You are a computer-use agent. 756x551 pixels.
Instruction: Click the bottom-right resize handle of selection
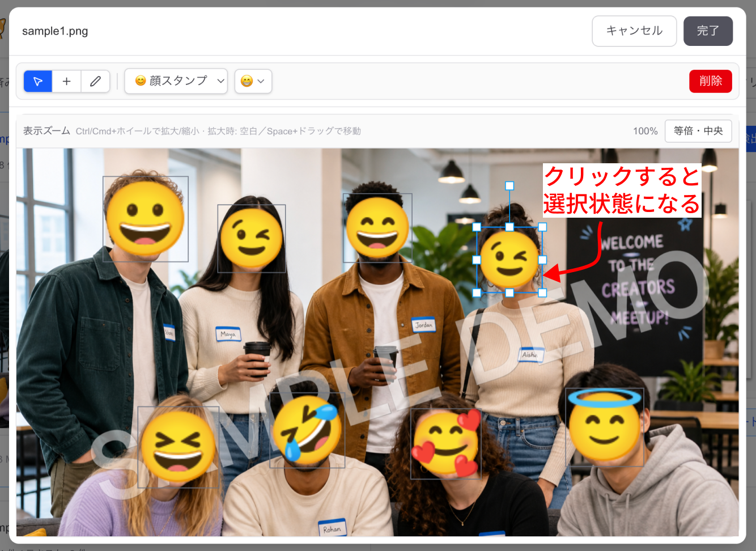pos(542,293)
